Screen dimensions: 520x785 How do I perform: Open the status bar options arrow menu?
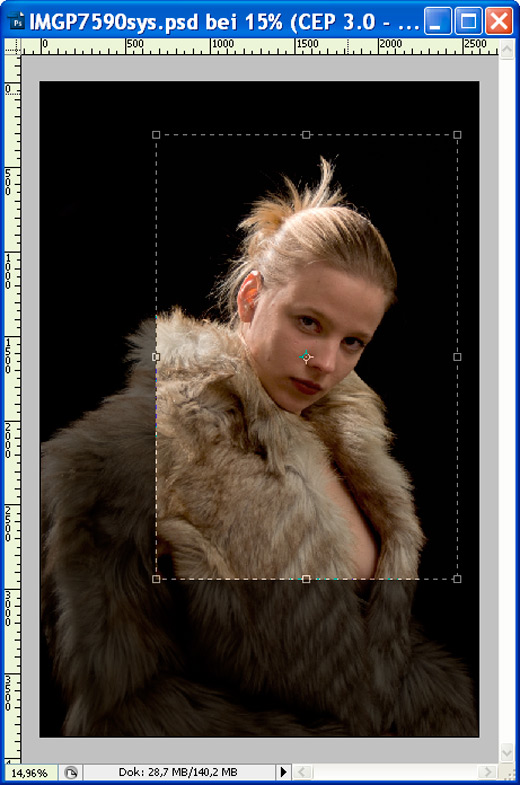coord(283,772)
